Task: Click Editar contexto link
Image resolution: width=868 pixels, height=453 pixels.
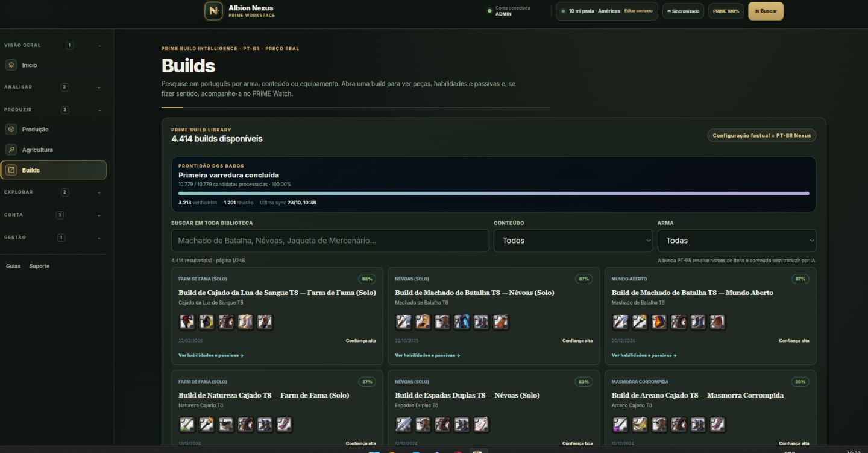Action: [x=638, y=11]
